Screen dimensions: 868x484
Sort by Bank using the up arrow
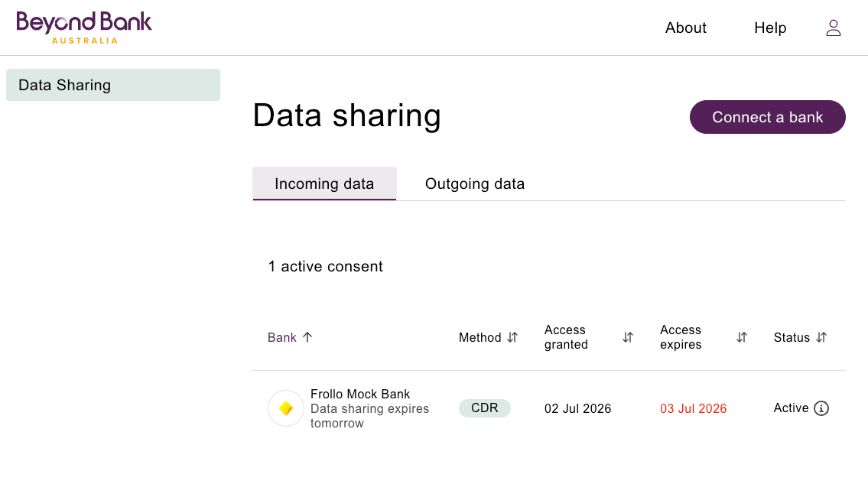(307, 337)
